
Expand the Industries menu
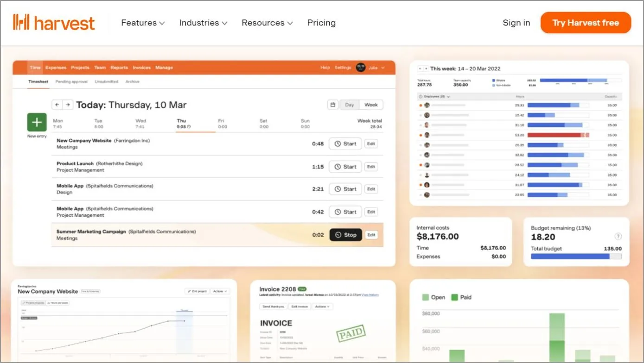click(x=203, y=23)
